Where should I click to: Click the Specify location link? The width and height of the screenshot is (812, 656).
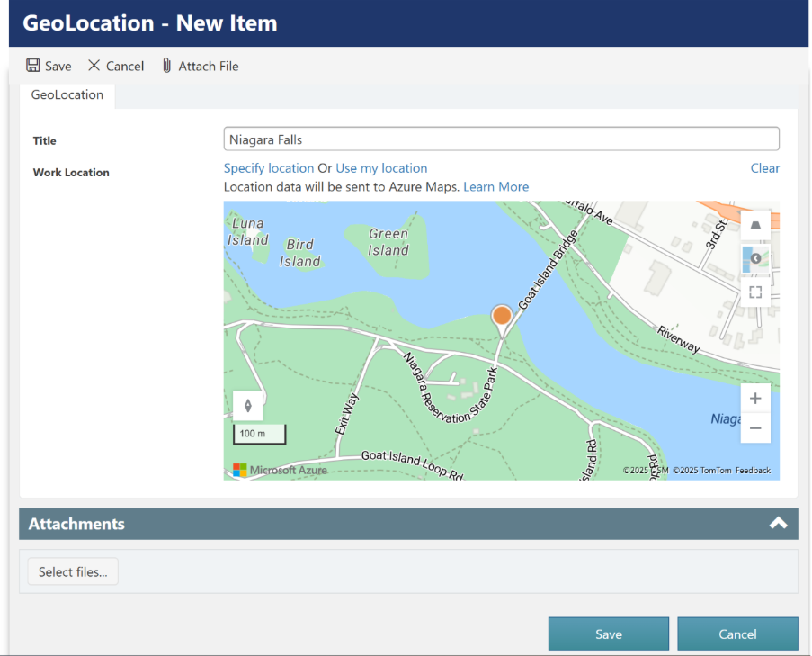269,168
